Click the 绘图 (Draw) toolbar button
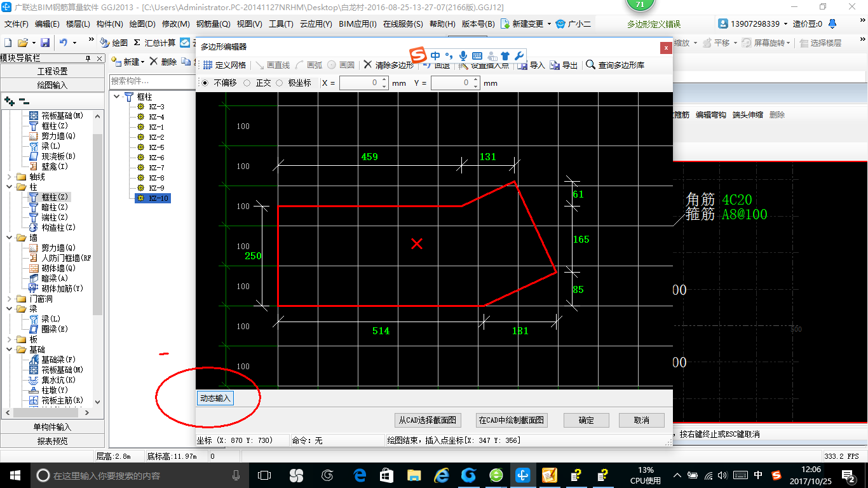The height and width of the screenshot is (488, 868). coord(114,43)
